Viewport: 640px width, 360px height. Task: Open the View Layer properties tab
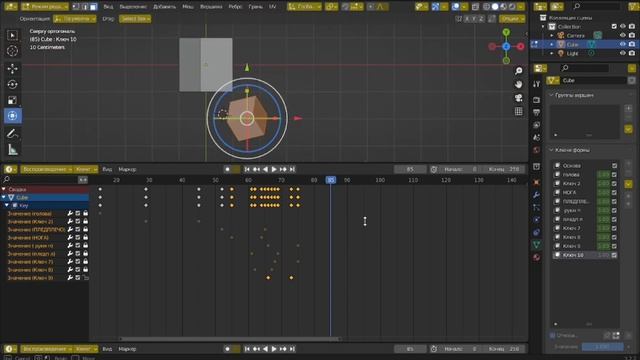pyautogui.click(x=536, y=125)
